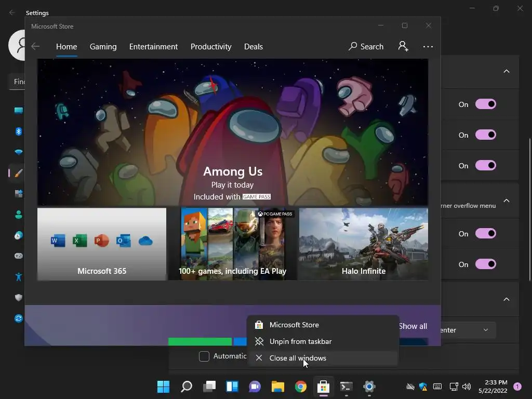532x399 pixels.
Task: Turn off the first On toggle in Settings
Action: 486,104
